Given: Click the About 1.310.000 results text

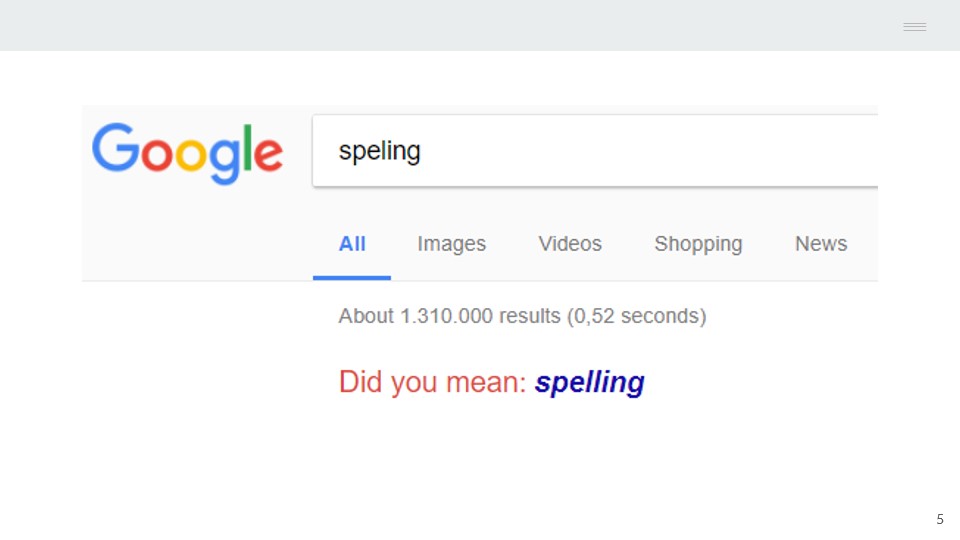Looking at the screenshot, I should pos(449,316).
